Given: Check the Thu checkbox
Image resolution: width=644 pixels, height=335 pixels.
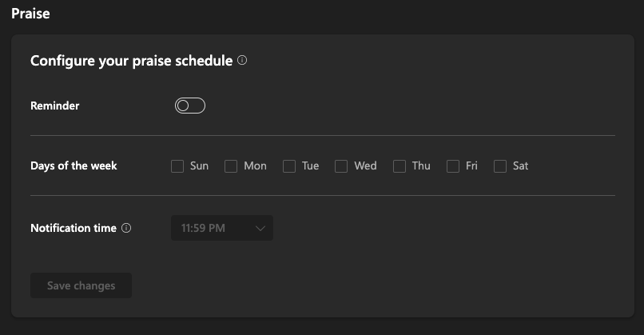Looking at the screenshot, I should click(x=400, y=166).
